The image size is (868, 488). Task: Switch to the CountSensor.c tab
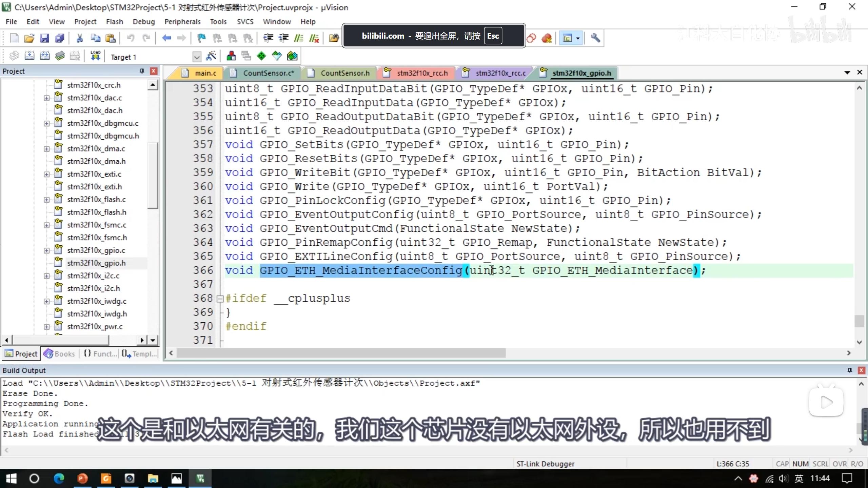[268, 73]
